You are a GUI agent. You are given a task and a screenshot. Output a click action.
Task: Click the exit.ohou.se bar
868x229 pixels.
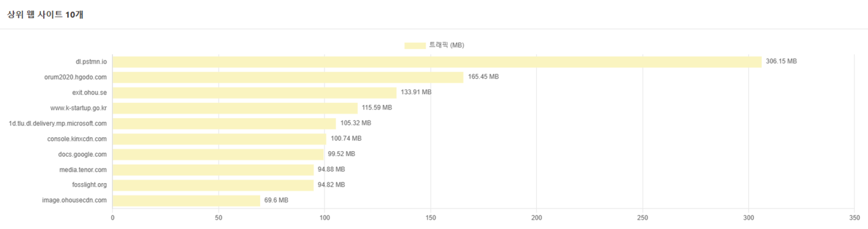254,93
